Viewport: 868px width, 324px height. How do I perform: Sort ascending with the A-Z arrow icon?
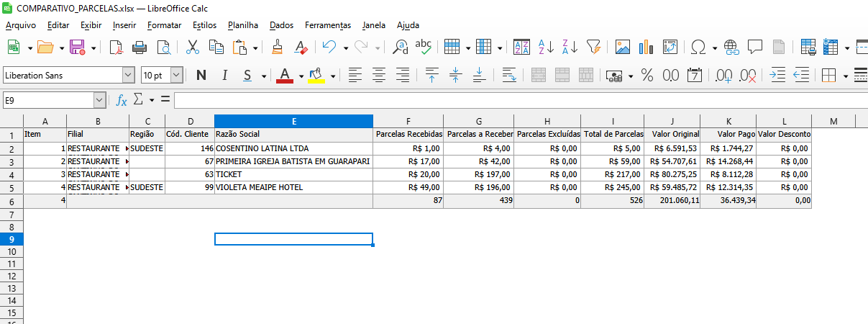click(546, 48)
